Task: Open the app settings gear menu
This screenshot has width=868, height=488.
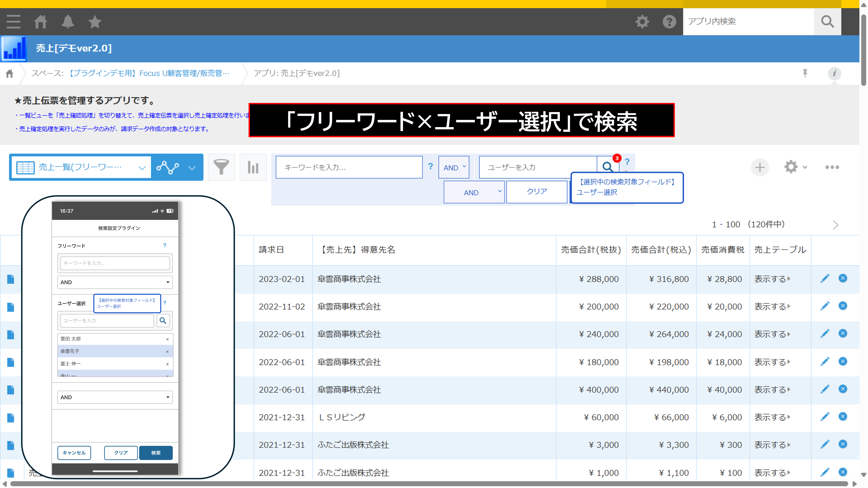Action: pos(795,167)
